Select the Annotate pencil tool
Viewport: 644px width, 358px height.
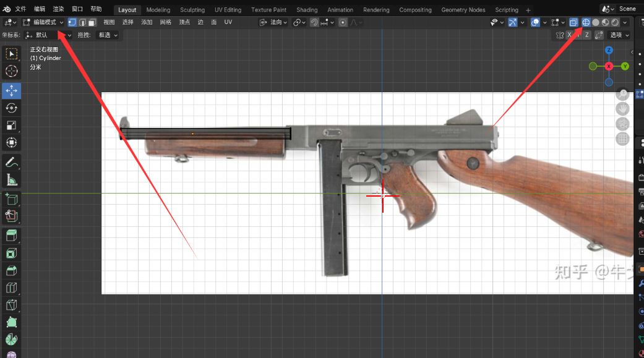coord(11,163)
